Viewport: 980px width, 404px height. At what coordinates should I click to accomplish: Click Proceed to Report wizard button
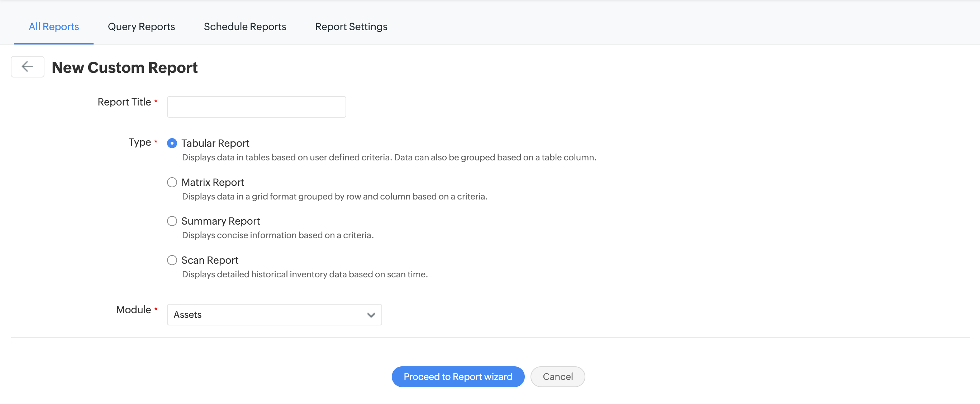458,377
